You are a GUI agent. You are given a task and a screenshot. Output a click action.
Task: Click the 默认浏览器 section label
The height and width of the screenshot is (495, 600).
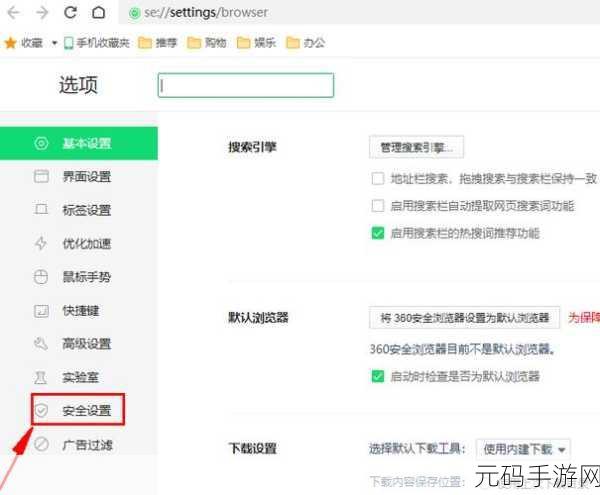pyautogui.click(x=258, y=318)
